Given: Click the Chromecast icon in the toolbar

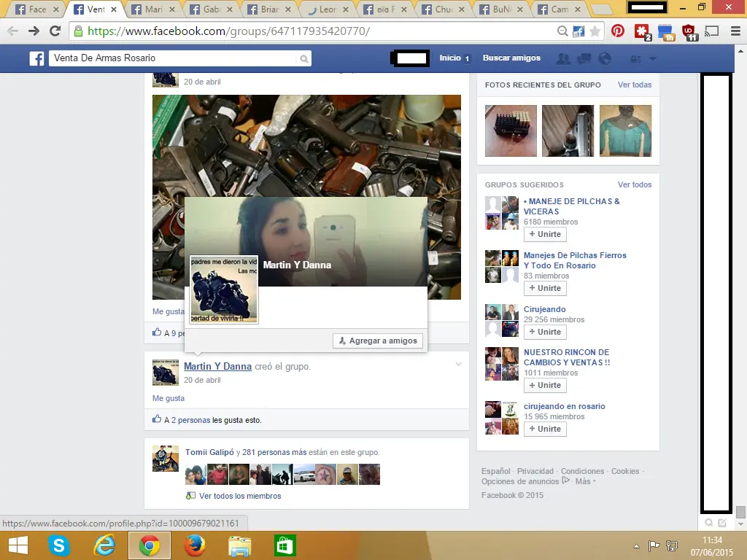Looking at the screenshot, I should click(711, 32).
